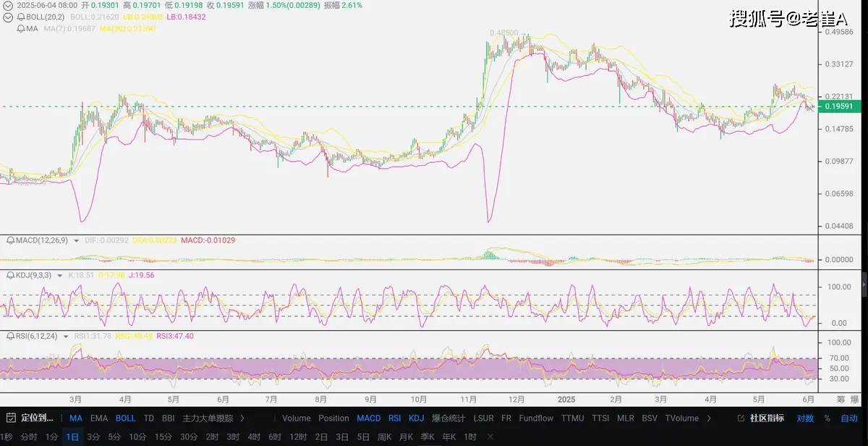Enable the Fundflow indicator
Image resolution: width=868 pixels, height=446 pixels.
pos(536,418)
